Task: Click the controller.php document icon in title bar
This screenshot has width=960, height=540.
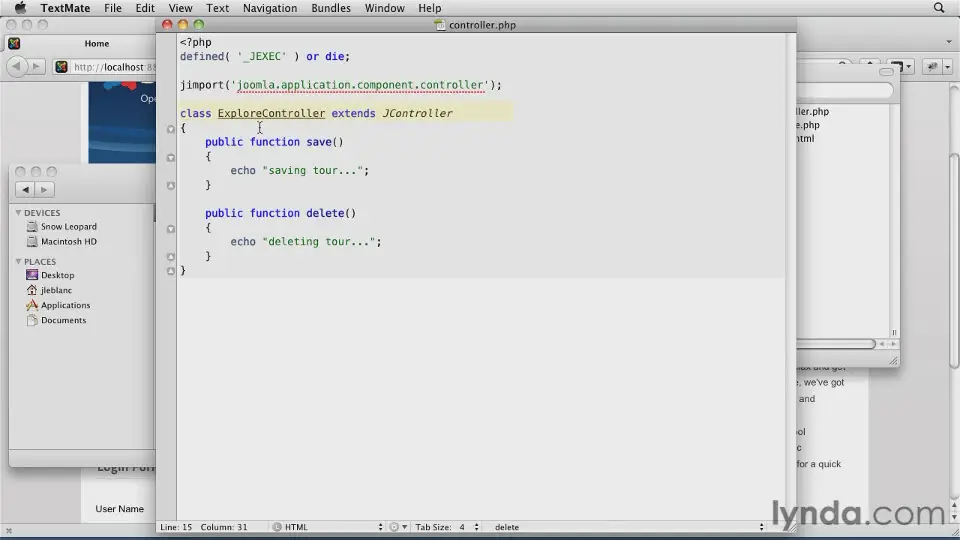Action: pyautogui.click(x=440, y=25)
